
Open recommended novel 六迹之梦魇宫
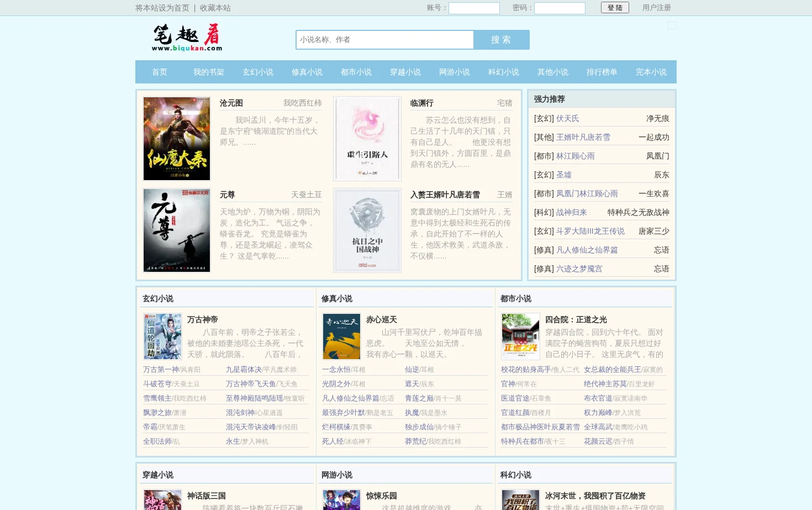[579, 269]
